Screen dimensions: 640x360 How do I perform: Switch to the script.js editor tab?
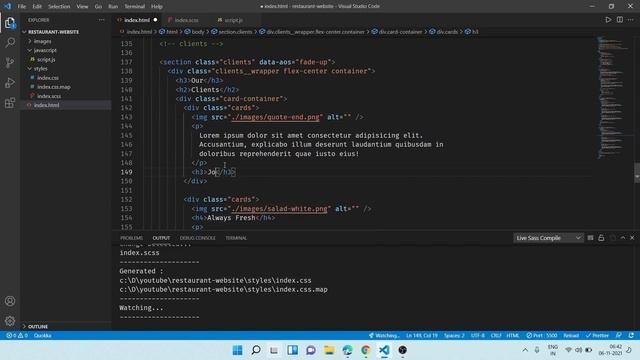point(233,20)
